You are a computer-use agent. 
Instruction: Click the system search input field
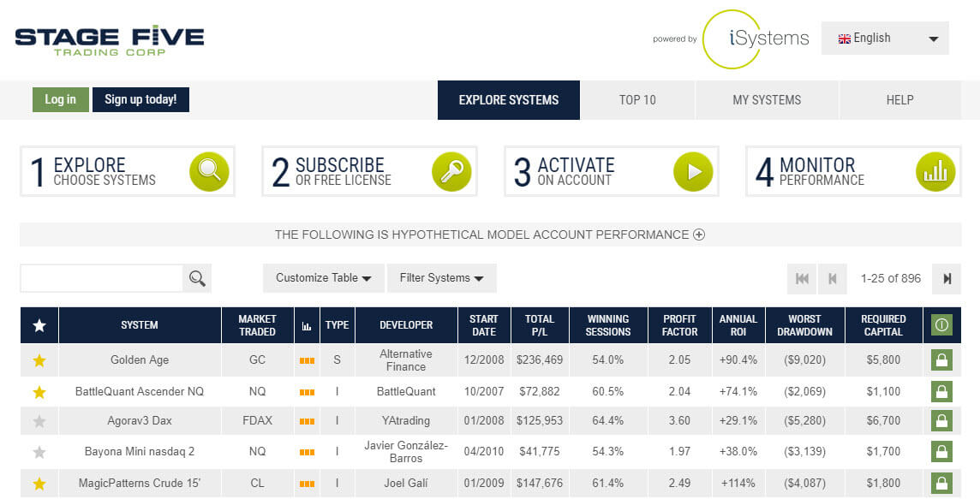point(102,278)
